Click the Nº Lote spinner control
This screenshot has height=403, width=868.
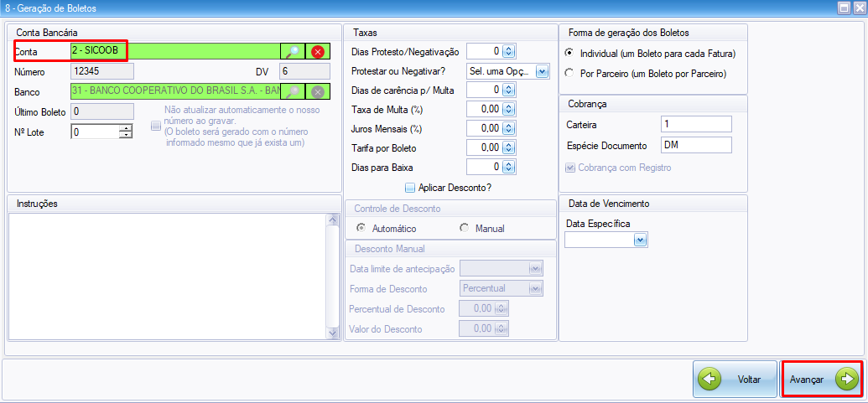click(126, 132)
